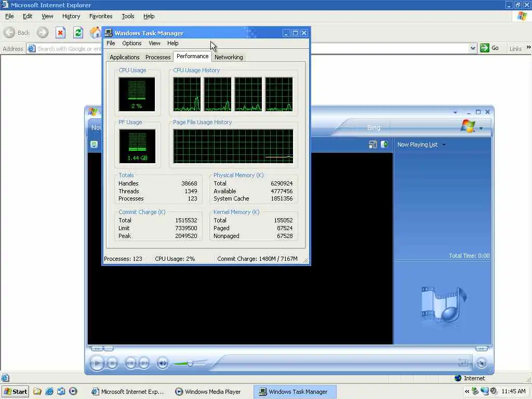Viewport: 532px width, 399px height.
Task: Click the Internet Explorer title bar icon
Action: click(4, 5)
